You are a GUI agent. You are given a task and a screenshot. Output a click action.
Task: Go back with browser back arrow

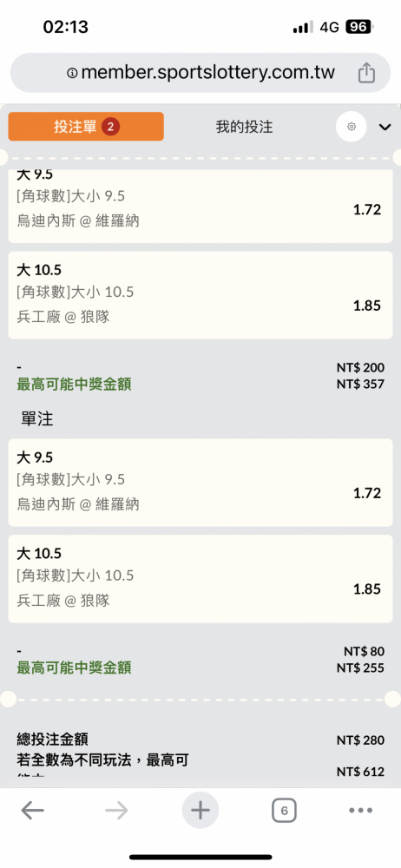click(x=33, y=811)
